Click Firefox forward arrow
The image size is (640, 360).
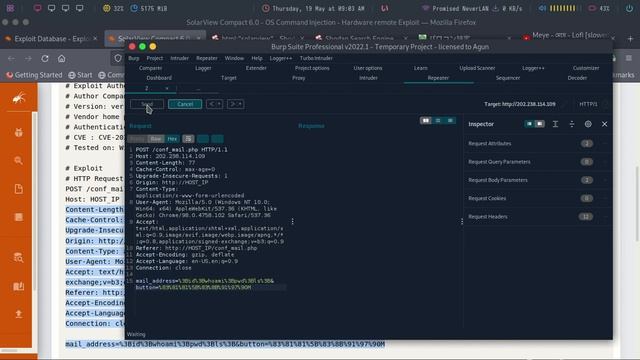click(28, 58)
